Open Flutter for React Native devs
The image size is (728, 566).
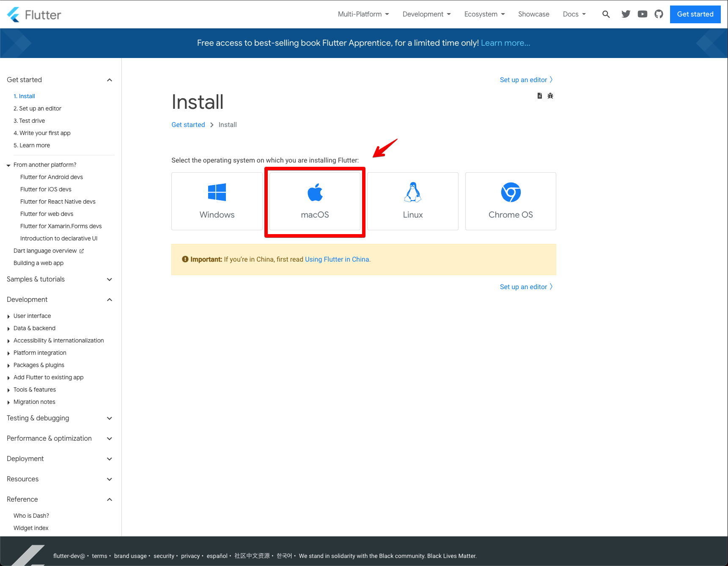click(58, 202)
